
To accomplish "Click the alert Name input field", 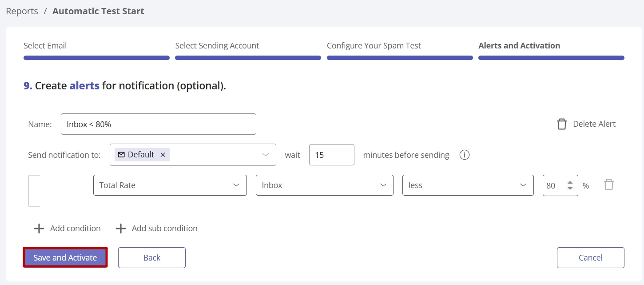I will (158, 124).
